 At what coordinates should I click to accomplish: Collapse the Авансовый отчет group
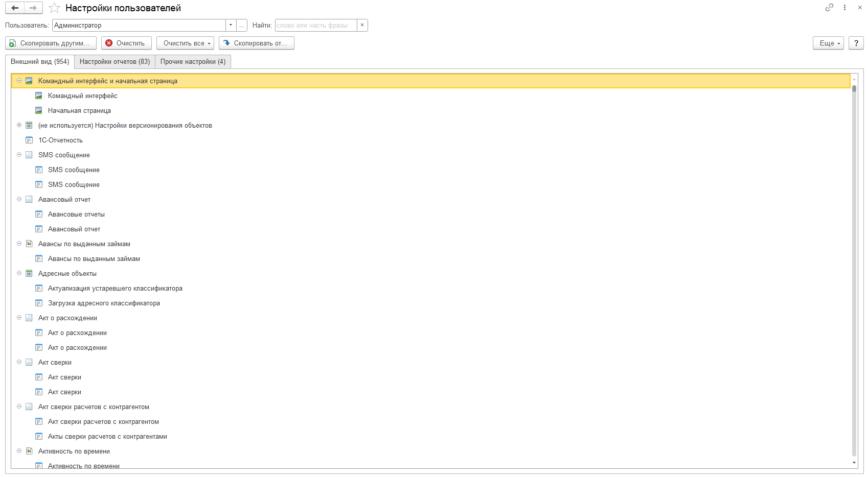point(19,199)
